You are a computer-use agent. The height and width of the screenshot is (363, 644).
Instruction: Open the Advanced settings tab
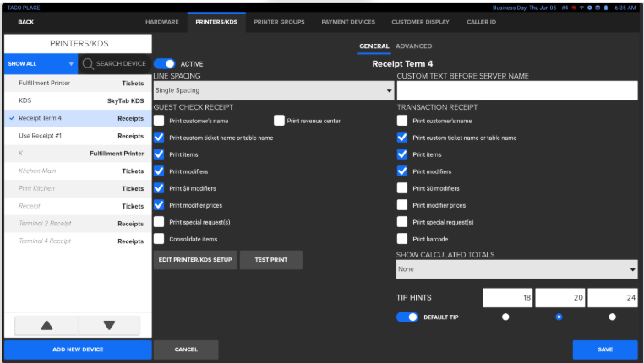(413, 46)
